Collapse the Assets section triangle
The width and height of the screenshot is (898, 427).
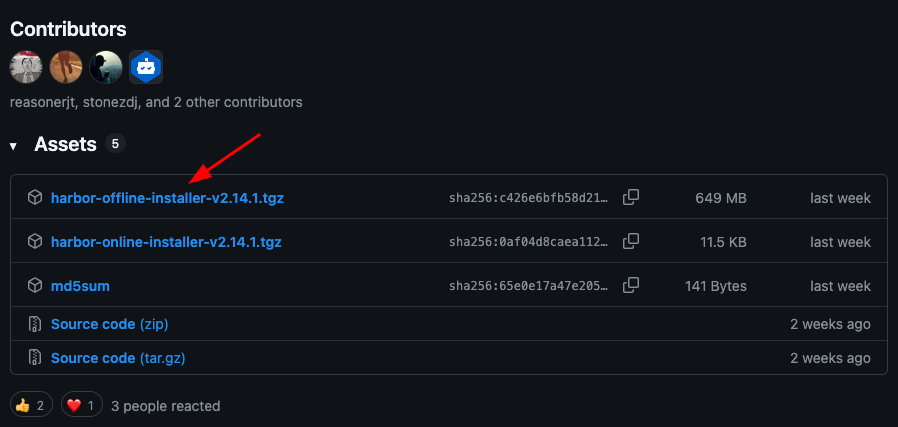pyautogui.click(x=14, y=146)
